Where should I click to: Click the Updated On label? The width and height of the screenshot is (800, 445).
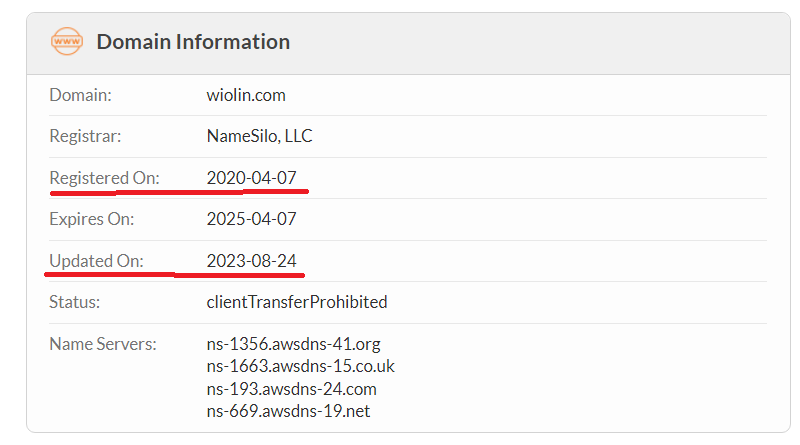[x=96, y=261]
